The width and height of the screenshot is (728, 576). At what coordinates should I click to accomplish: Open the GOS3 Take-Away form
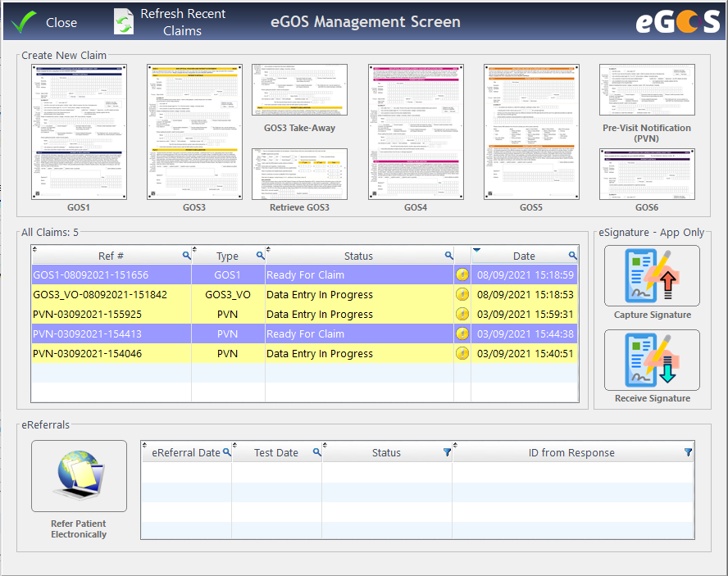point(299,89)
